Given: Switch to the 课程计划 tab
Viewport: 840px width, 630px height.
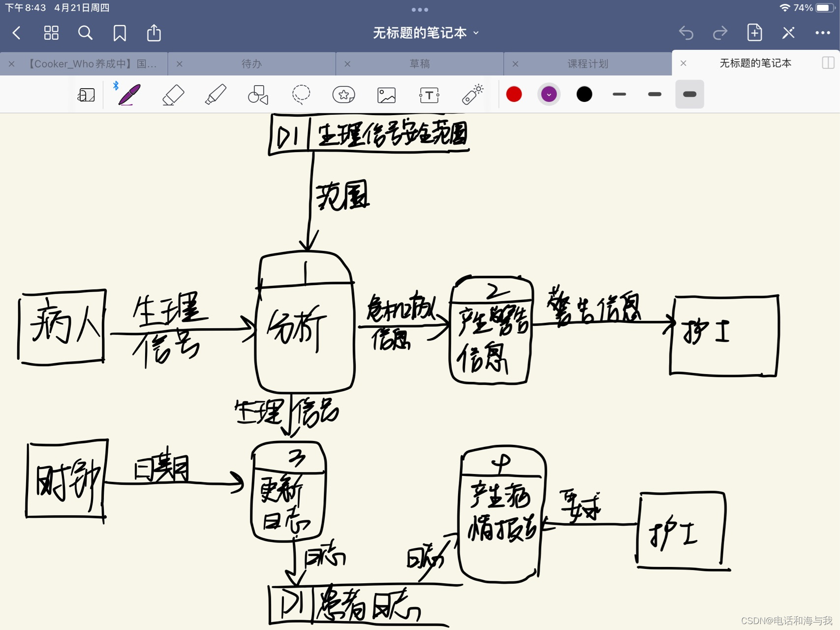Looking at the screenshot, I should coord(587,63).
